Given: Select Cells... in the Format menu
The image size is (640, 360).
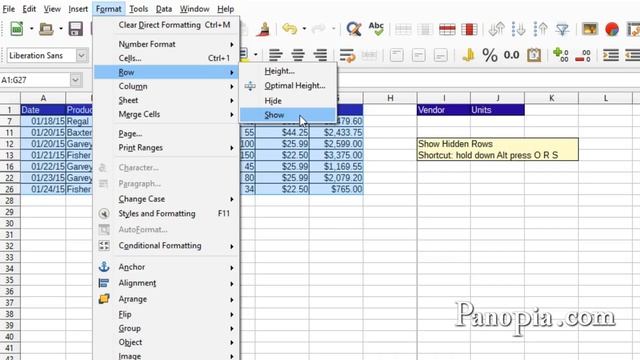Looking at the screenshot, I should coord(166,58).
